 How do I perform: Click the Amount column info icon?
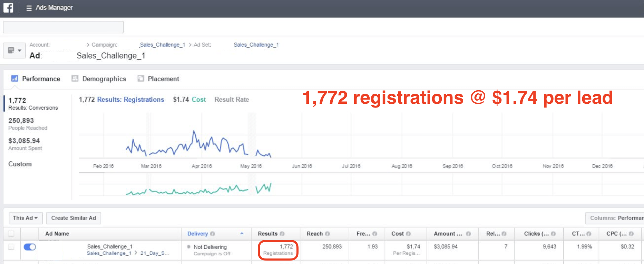click(x=468, y=234)
